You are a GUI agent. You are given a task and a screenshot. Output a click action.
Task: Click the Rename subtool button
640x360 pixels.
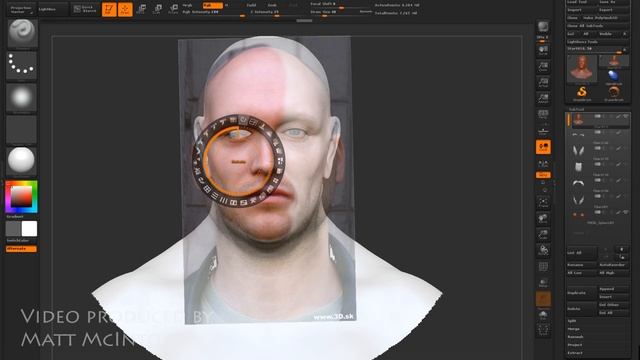[581, 265]
